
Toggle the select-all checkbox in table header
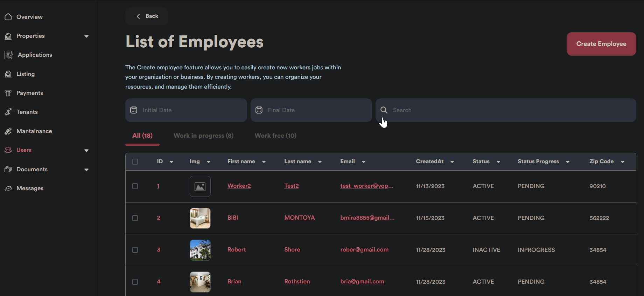pos(135,162)
